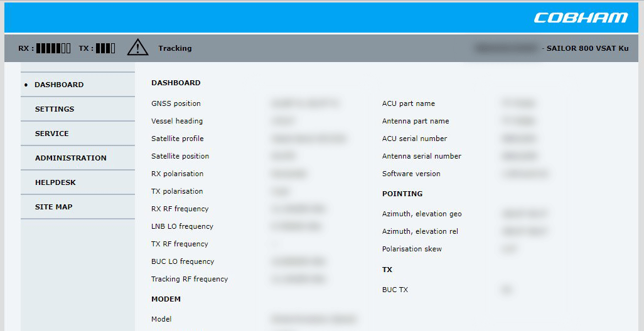The height and width of the screenshot is (331, 644).
Task: Click the warning triangle icon in status bar
Action: coord(137,48)
